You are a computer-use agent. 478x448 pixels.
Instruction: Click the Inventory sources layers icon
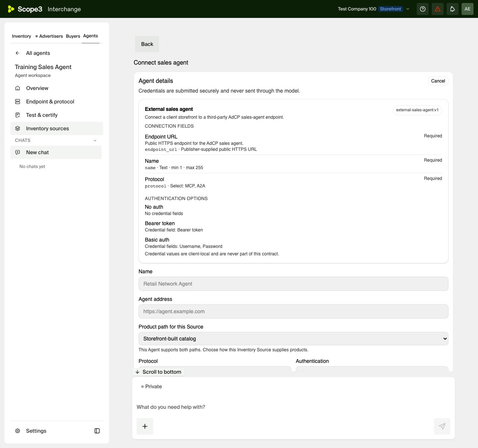(x=18, y=128)
